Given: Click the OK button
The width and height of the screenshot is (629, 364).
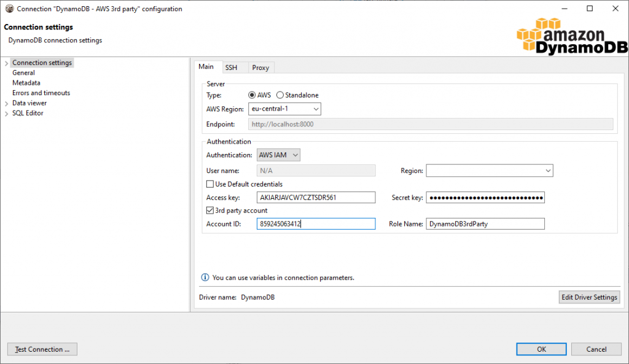Looking at the screenshot, I should pos(541,349).
